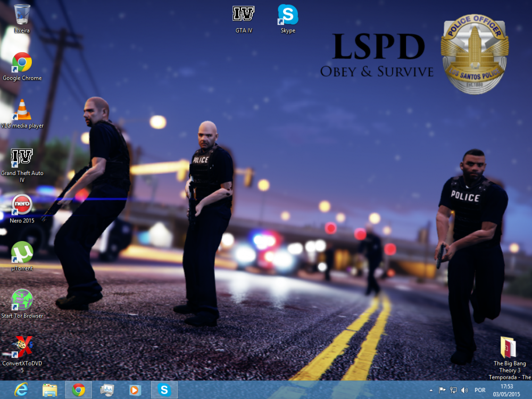
Task: Select the µTorrent desktop shortcut
Action: 22,256
